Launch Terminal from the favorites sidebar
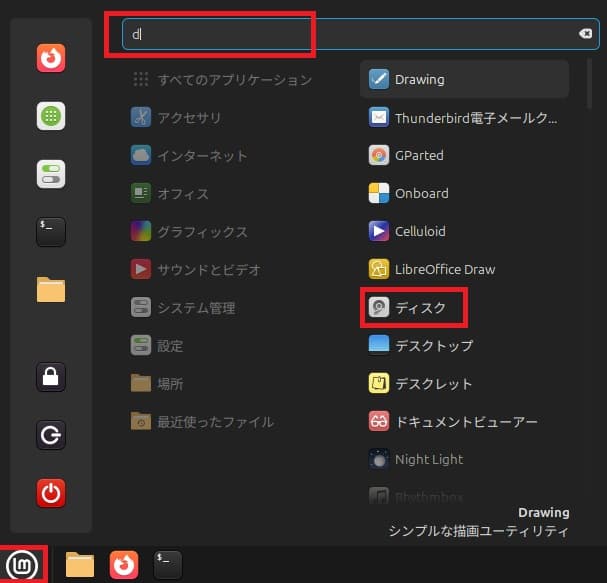 click(51, 231)
